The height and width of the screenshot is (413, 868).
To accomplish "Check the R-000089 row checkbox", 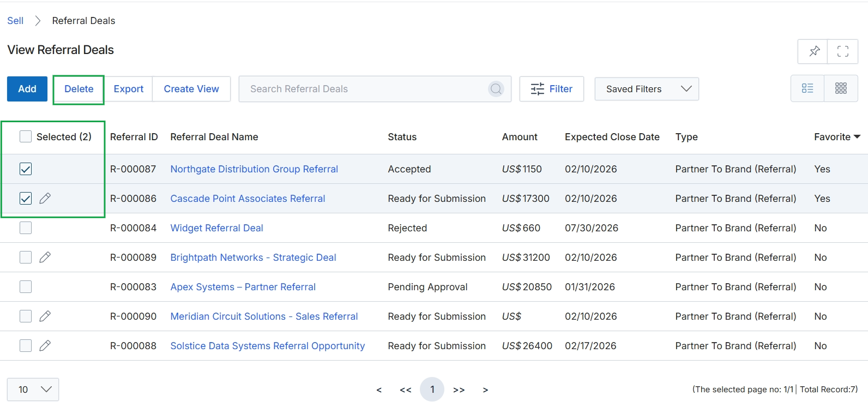I will [26, 258].
